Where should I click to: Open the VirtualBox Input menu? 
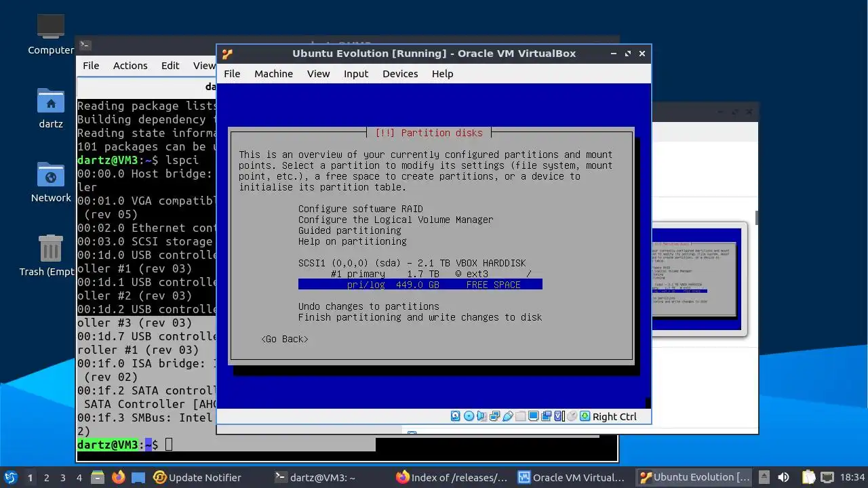tap(356, 74)
